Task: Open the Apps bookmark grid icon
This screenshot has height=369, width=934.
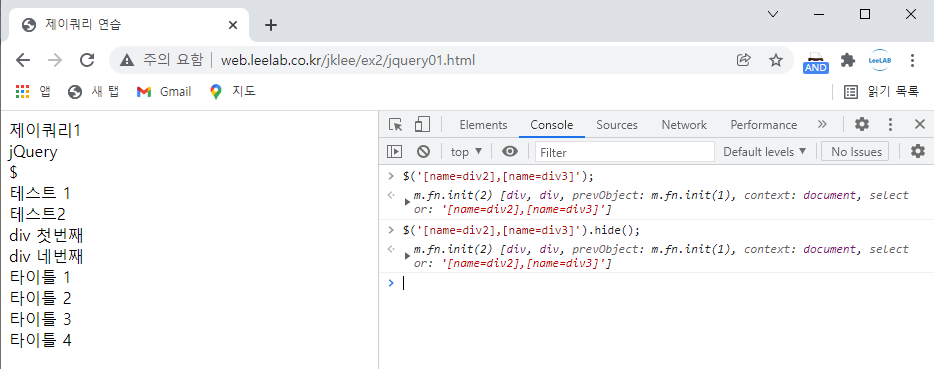Action: (x=23, y=91)
